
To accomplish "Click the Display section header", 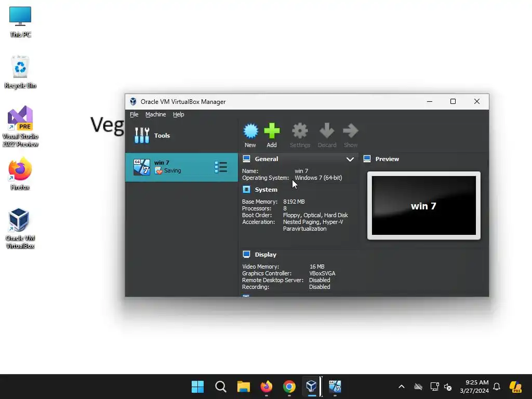I will click(x=265, y=255).
